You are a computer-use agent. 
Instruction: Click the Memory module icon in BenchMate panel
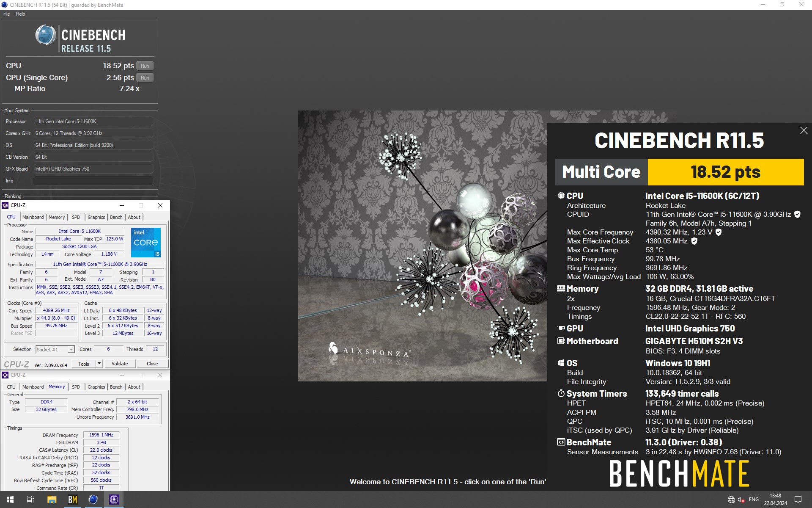pyautogui.click(x=561, y=289)
